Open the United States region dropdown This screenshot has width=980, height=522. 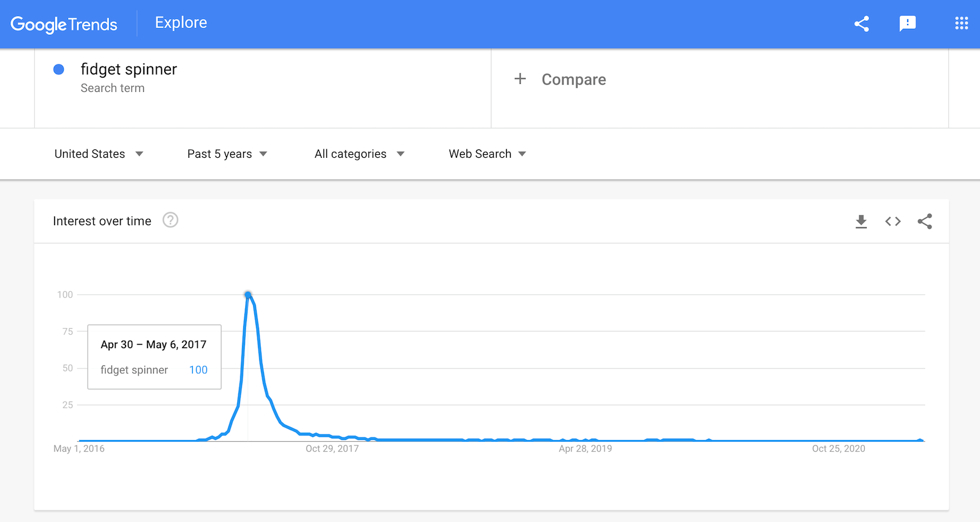pos(99,154)
